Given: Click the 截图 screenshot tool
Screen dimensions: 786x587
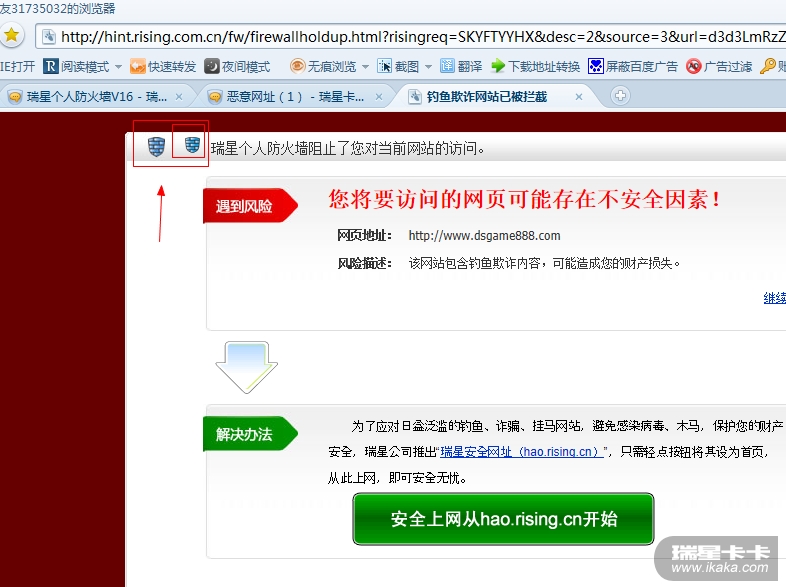Looking at the screenshot, I should (x=398, y=66).
